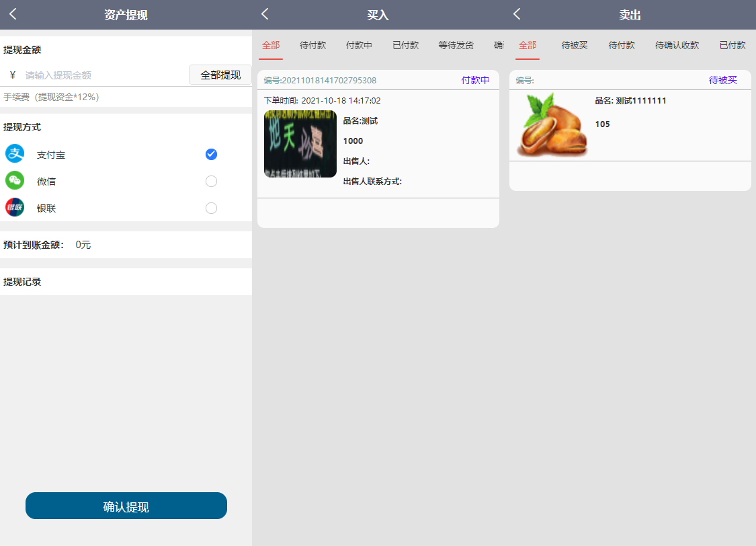Choose 微信 as withdrawal method
This screenshot has height=546, width=756.
pos(211,182)
